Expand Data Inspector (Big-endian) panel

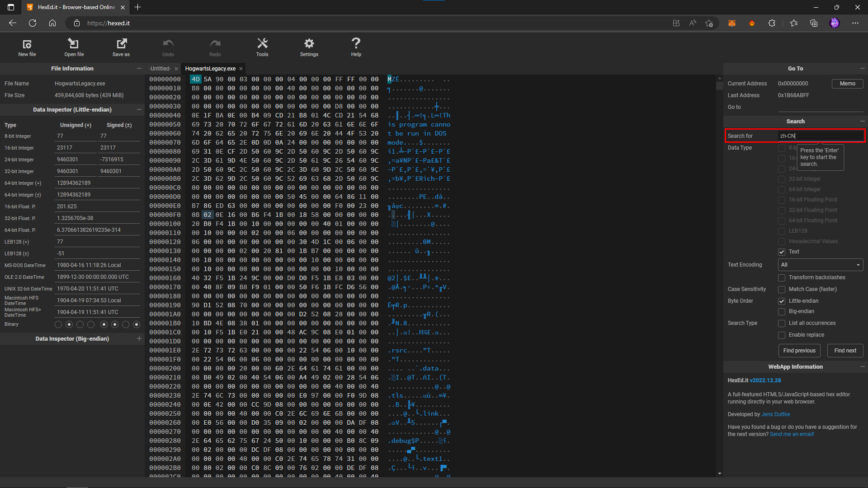point(139,338)
